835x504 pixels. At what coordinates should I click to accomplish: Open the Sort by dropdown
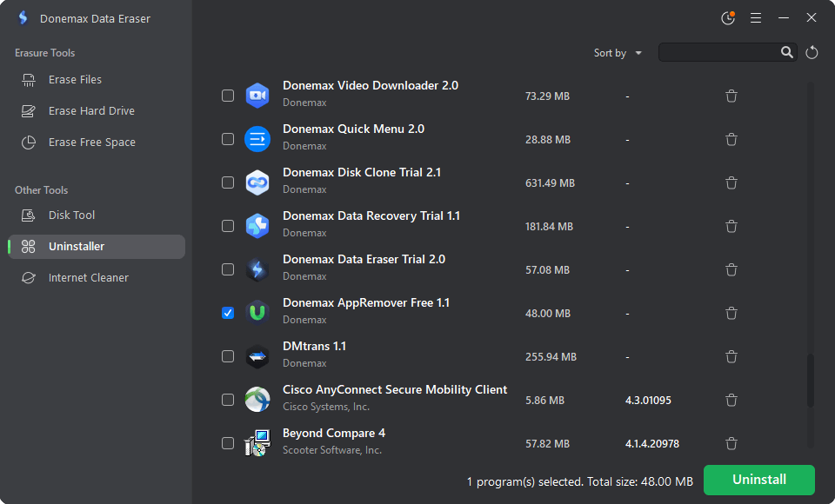(618, 53)
